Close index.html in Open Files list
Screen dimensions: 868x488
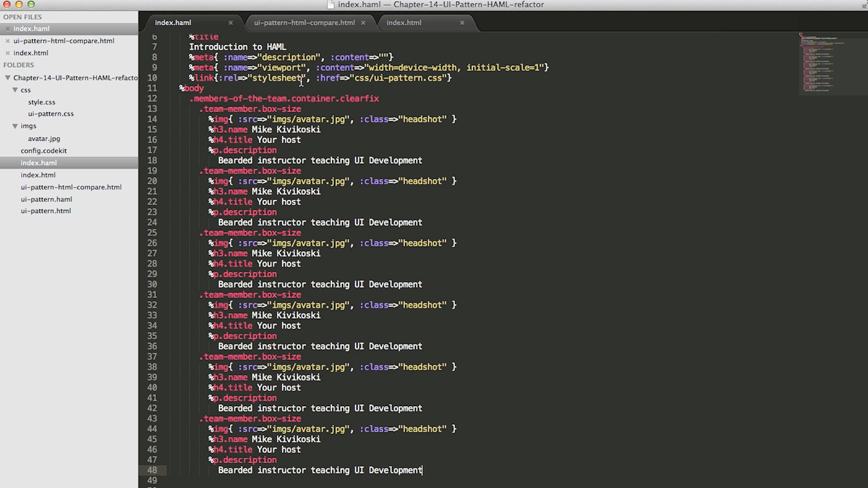[7, 53]
